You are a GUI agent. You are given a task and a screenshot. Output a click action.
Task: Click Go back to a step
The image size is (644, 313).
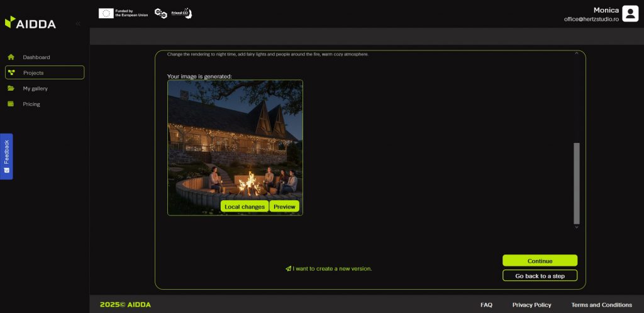click(x=540, y=276)
